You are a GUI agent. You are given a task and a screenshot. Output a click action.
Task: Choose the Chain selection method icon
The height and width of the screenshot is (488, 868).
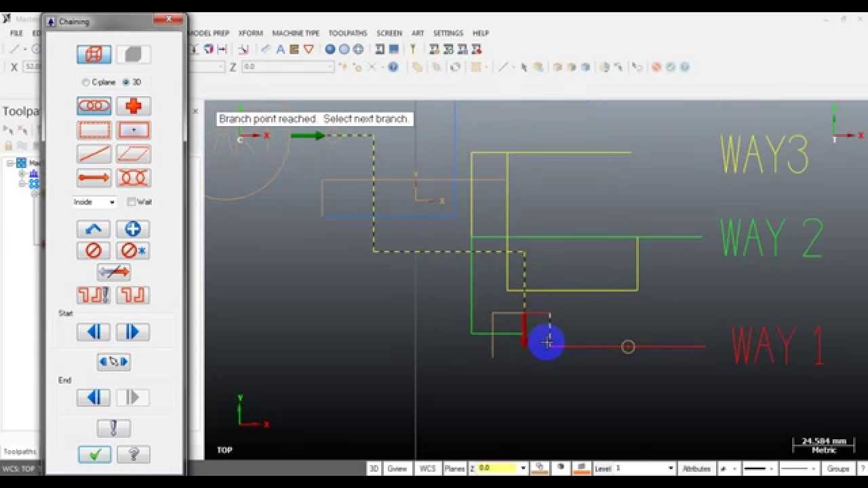point(94,106)
